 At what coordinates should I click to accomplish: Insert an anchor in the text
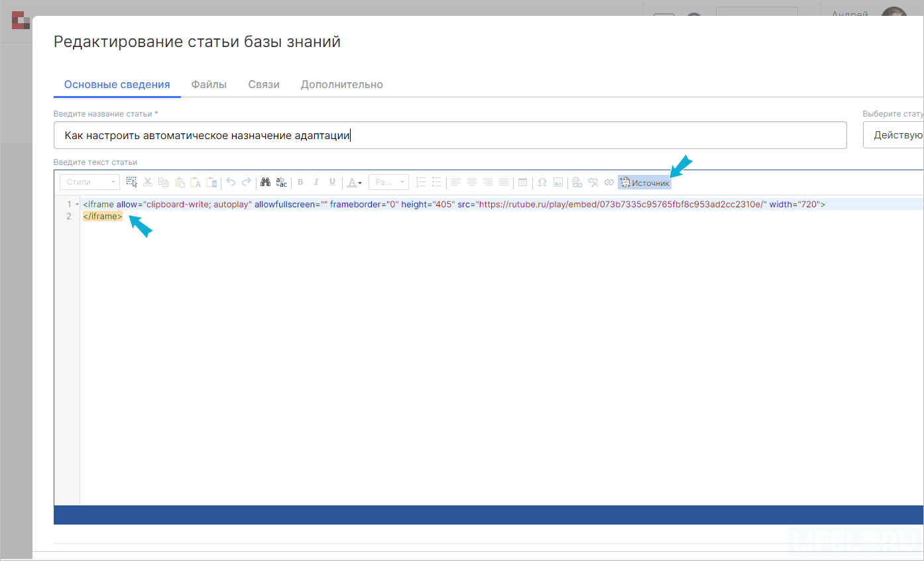(x=609, y=182)
